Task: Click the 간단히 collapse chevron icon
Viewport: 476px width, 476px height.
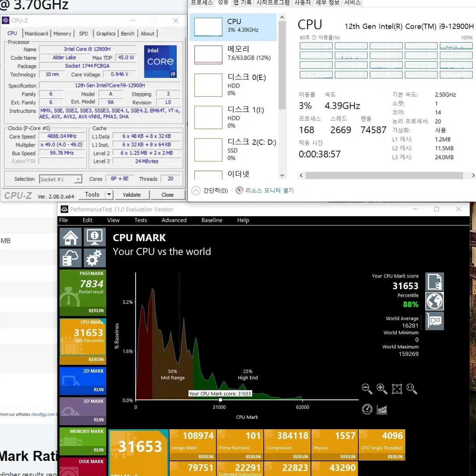Action: [x=196, y=190]
